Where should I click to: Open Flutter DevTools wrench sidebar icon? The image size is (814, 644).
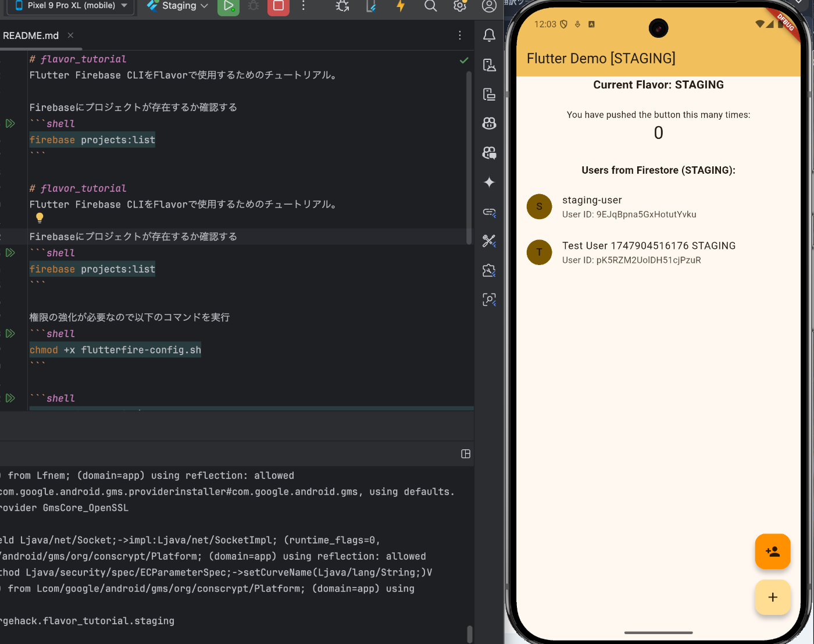[490, 241]
